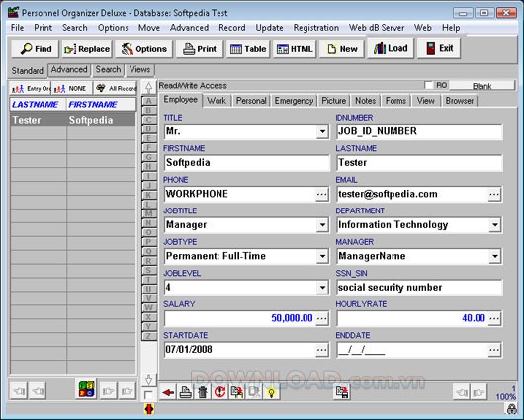The width and height of the screenshot is (524, 420).
Task: Click the Entry Order sort button
Action: (x=30, y=89)
